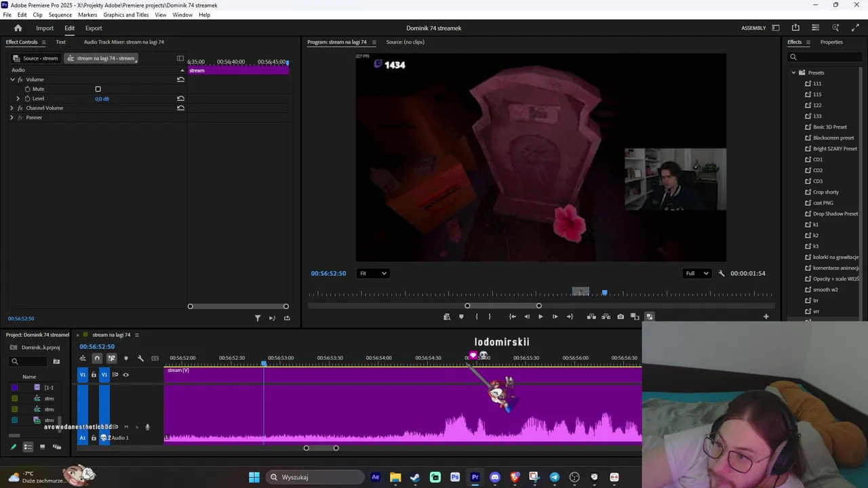Open the Full playback resolution dropdown
The height and width of the screenshot is (488, 868).
click(x=697, y=273)
